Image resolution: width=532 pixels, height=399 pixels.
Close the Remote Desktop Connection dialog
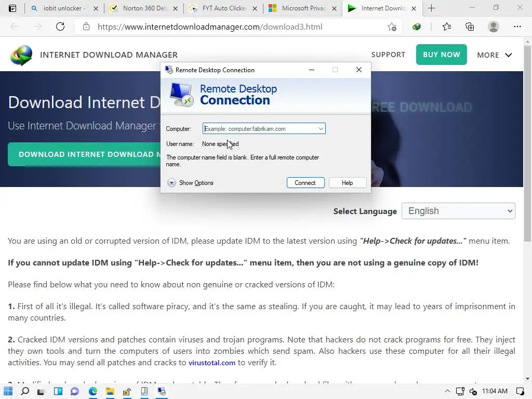358,70
